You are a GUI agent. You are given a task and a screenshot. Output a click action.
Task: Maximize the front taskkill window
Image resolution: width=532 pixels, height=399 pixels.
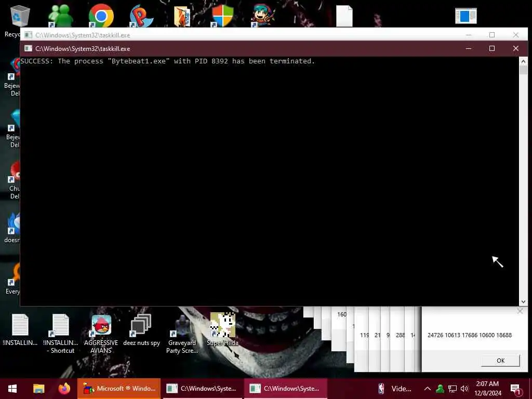point(491,48)
